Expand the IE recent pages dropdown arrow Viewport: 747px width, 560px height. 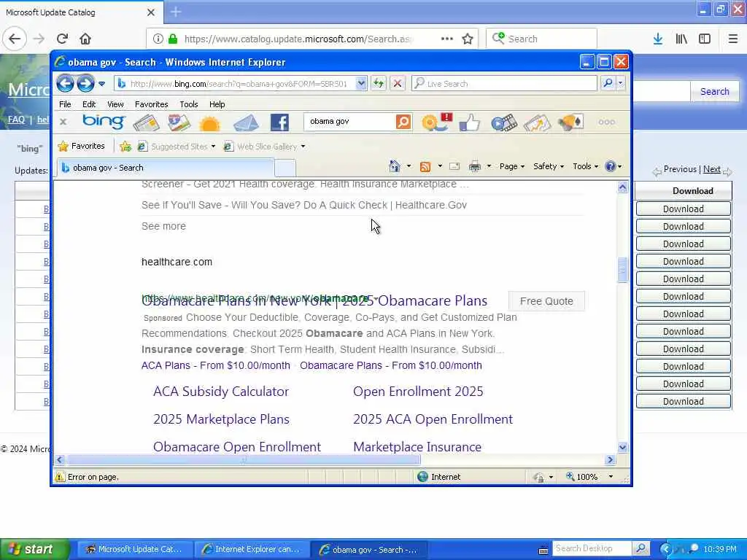pyautogui.click(x=101, y=84)
